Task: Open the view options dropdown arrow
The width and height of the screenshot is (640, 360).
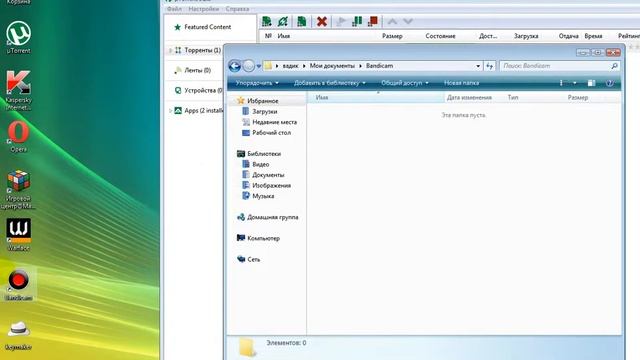Action: tap(575, 83)
